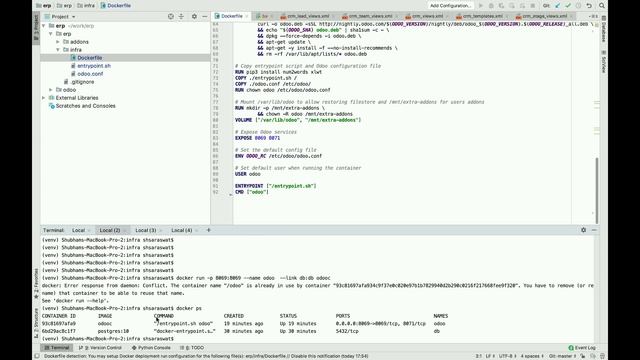Viewport: 640px width, 360px height.
Task: Open Event Log
Action: click(x=582, y=348)
